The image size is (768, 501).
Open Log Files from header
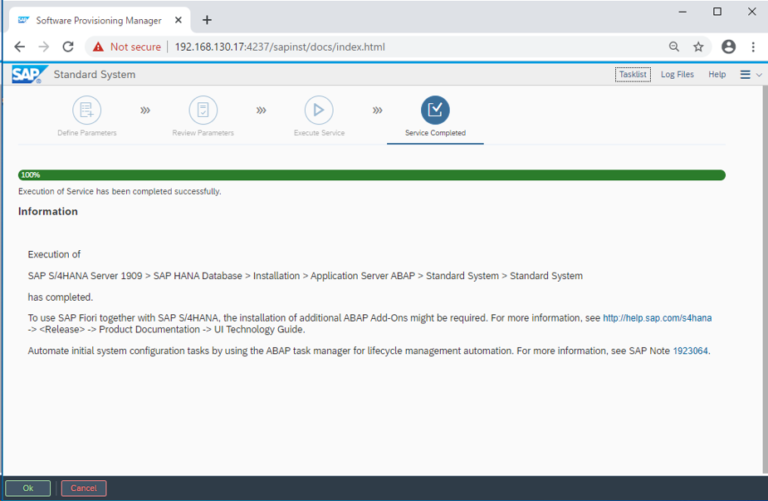tap(677, 75)
